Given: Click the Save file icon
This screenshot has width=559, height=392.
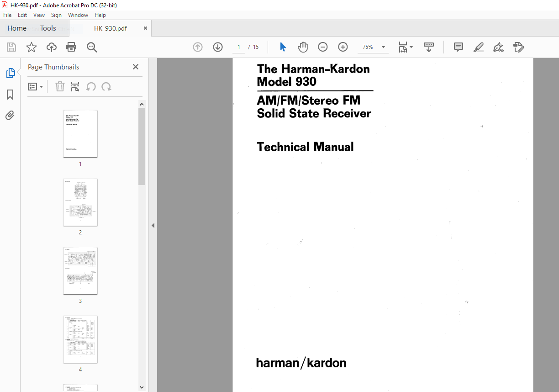Looking at the screenshot, I should point(11,47).
